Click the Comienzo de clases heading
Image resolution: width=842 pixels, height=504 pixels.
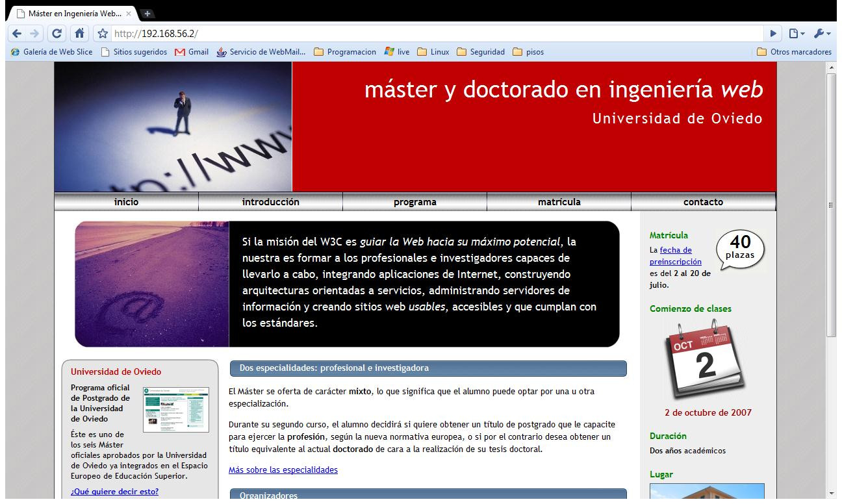coord(690,309)
